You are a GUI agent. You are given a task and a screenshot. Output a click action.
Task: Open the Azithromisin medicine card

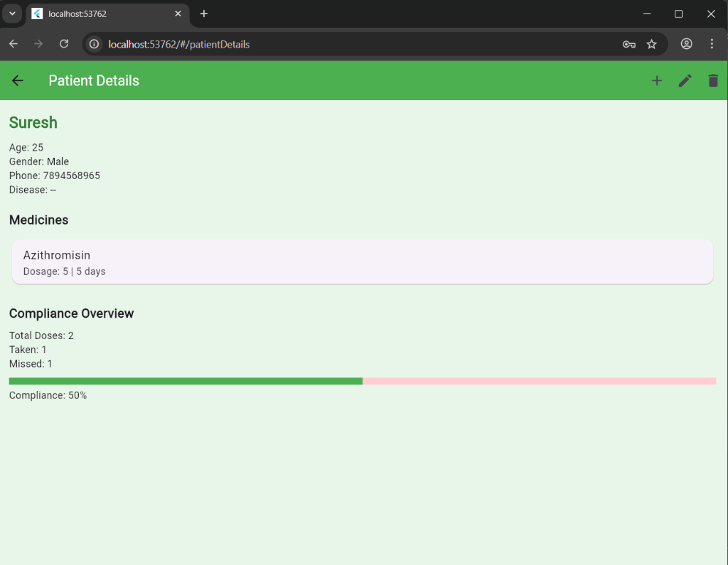[x=362, y=262]
